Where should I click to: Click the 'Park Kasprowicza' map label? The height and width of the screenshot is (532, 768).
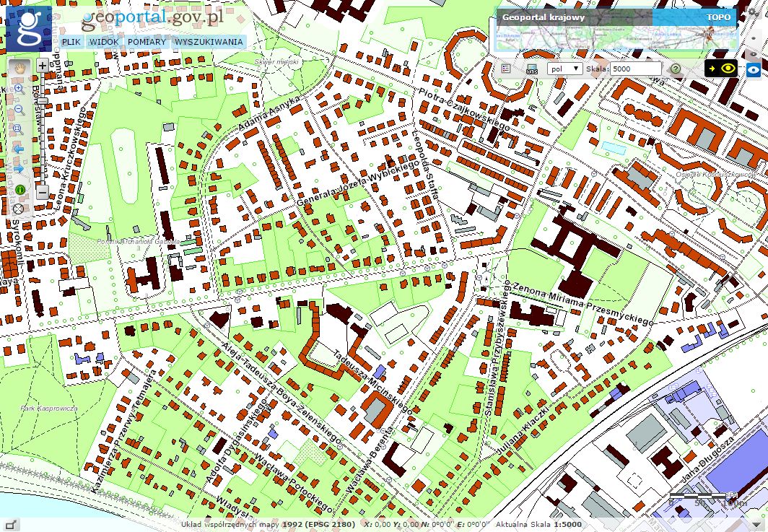point(49,408)
